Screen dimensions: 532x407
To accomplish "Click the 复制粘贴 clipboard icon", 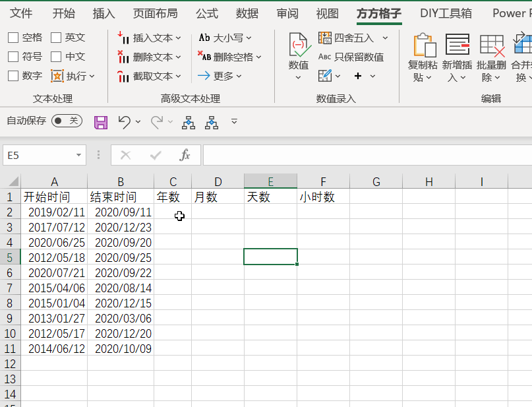I will tap(423, 46).
